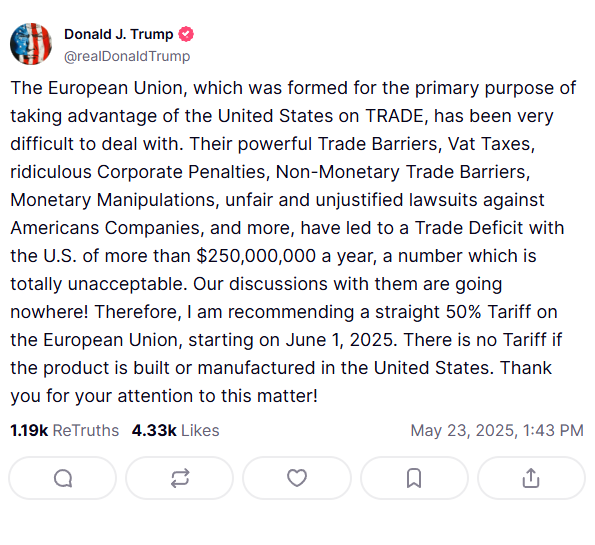Open Donald J. Trump display name link
The height and width of the screenshot is (545, 595).
pyautogui.click(x=118, y=34)
